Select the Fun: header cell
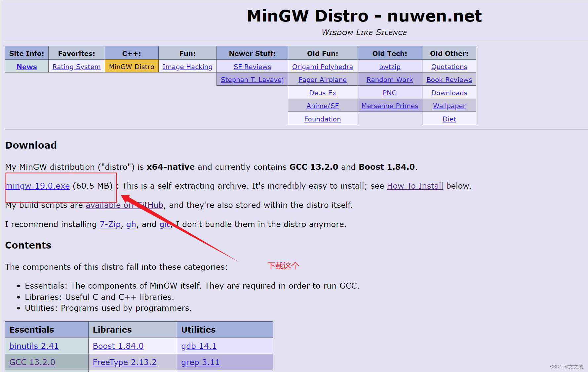The width and height of the screenshot is (588, 372). pos(187,53)
